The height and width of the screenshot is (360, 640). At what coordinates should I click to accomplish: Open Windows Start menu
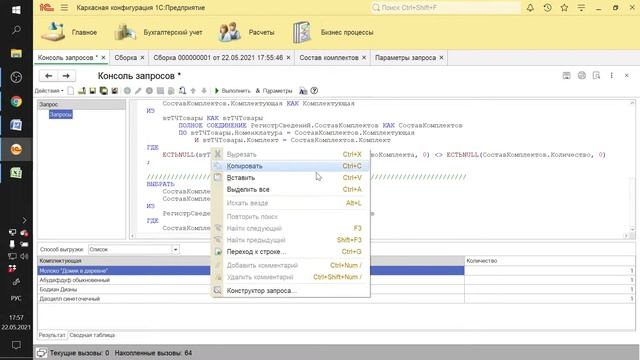(x=16, y=9)
